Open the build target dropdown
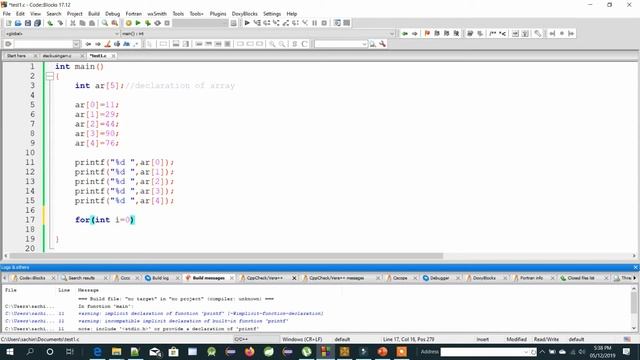This screenshot has height=360, width=640. 201,23
